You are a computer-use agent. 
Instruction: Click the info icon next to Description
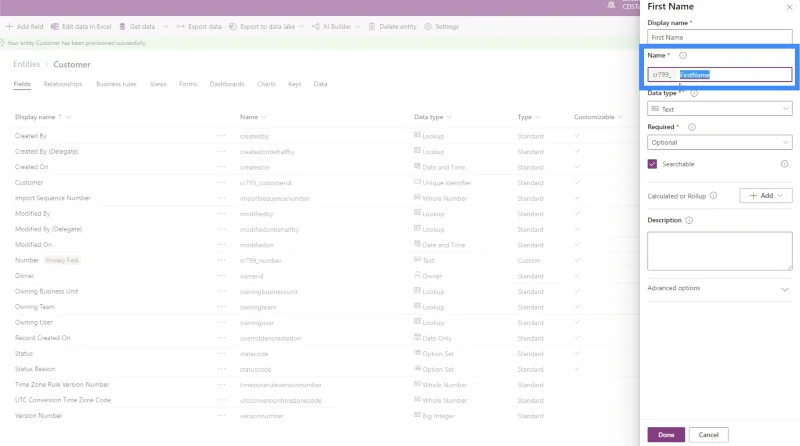[x=689, y=220]
